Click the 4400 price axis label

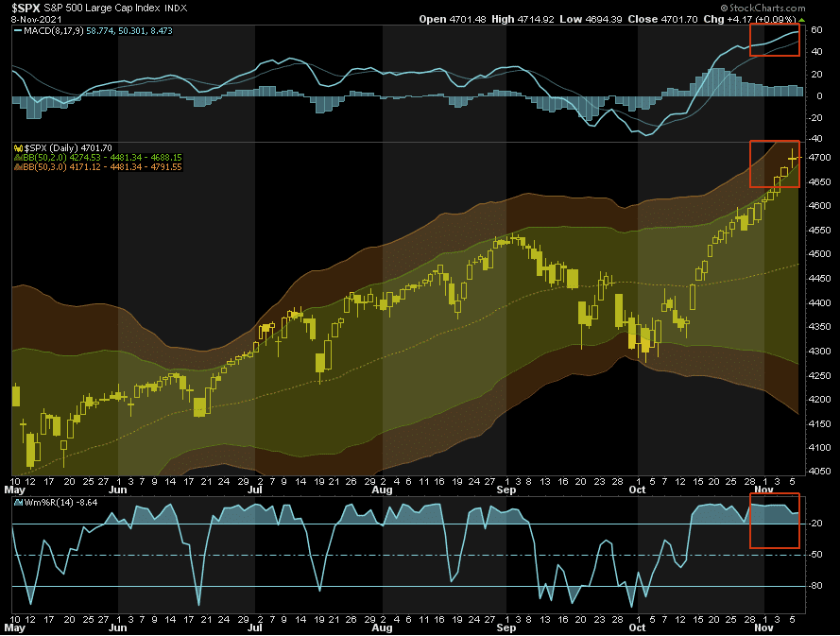pyautogui.click(x=820, y=303)
